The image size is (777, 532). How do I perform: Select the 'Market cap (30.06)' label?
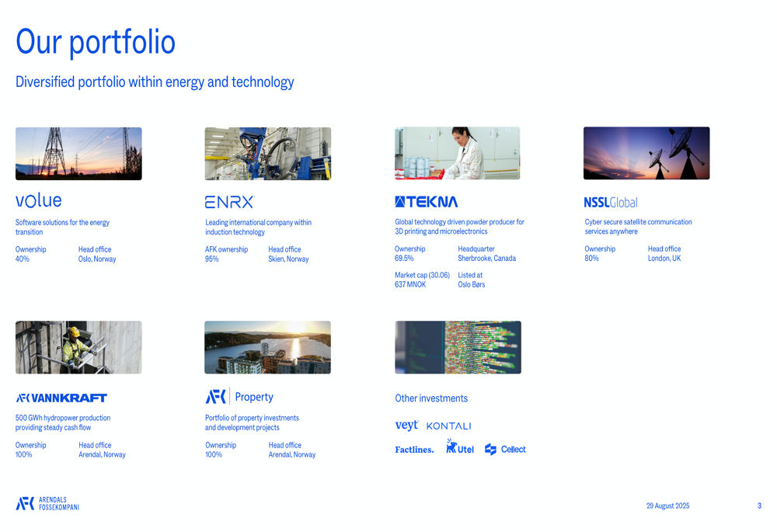coord(422,276)
